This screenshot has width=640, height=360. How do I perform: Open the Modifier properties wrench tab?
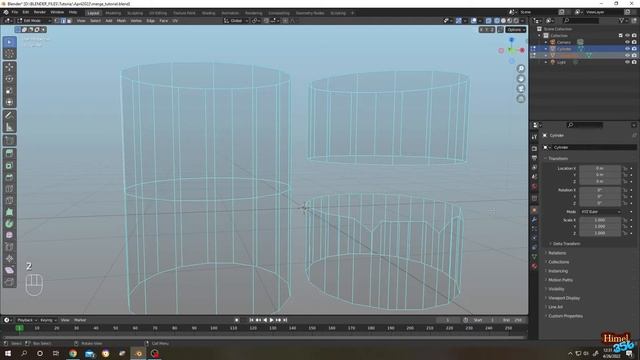tap(534, 220)
